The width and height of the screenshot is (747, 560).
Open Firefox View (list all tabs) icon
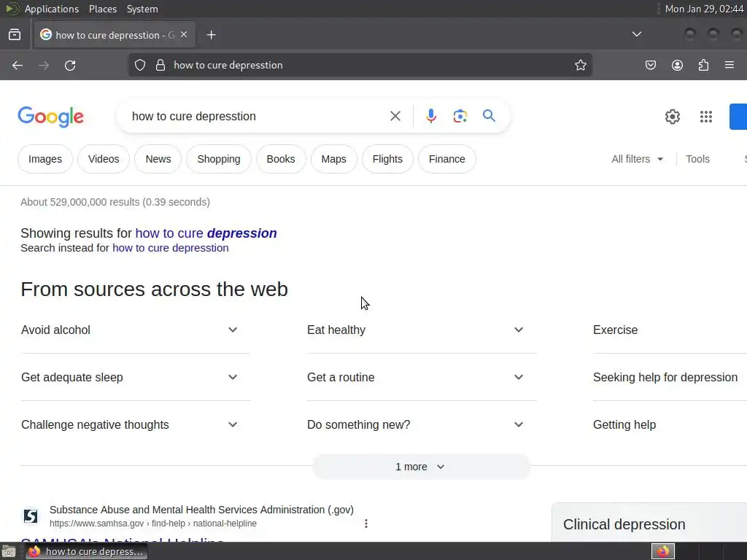[x=15, y=35]
